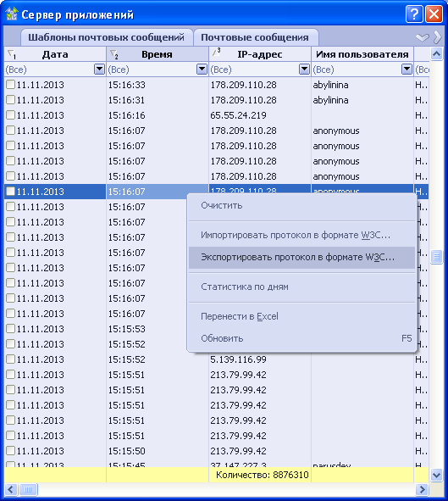Switch to Почтовые сообщения tab

point(255,37)
